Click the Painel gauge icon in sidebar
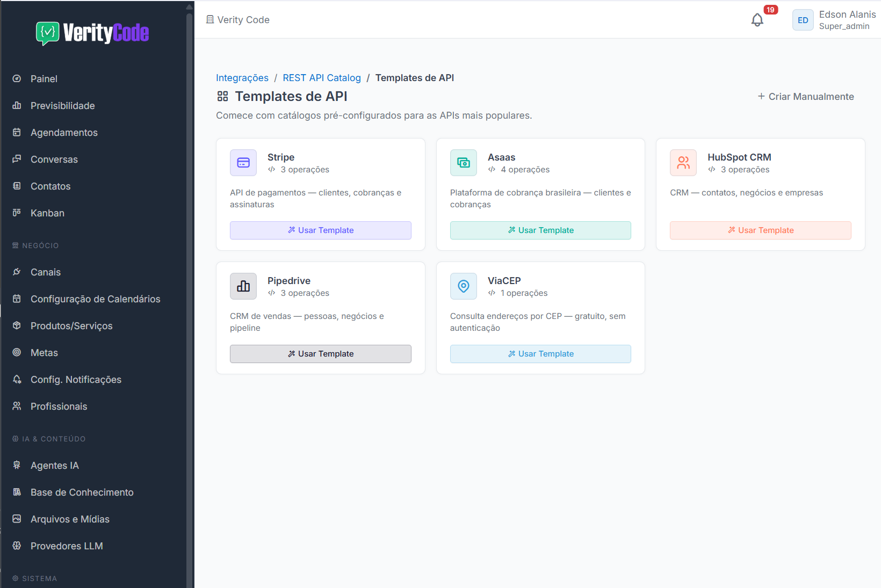 17,78
